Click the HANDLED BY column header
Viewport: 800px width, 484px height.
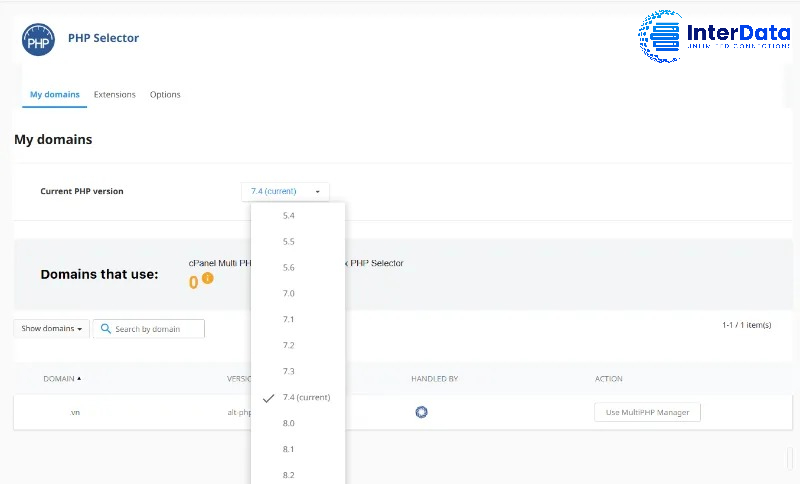pos(435,379)
